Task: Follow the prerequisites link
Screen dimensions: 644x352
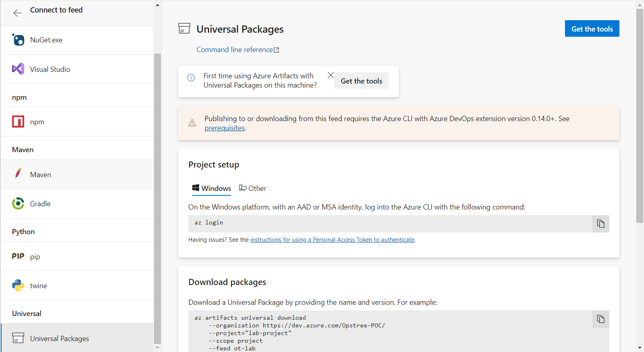Action: [x=225, y=128]
